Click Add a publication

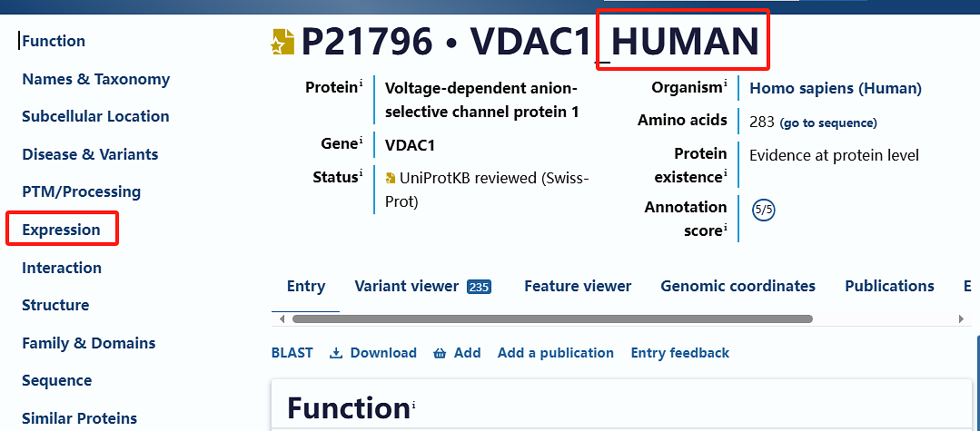pos(556,353)
